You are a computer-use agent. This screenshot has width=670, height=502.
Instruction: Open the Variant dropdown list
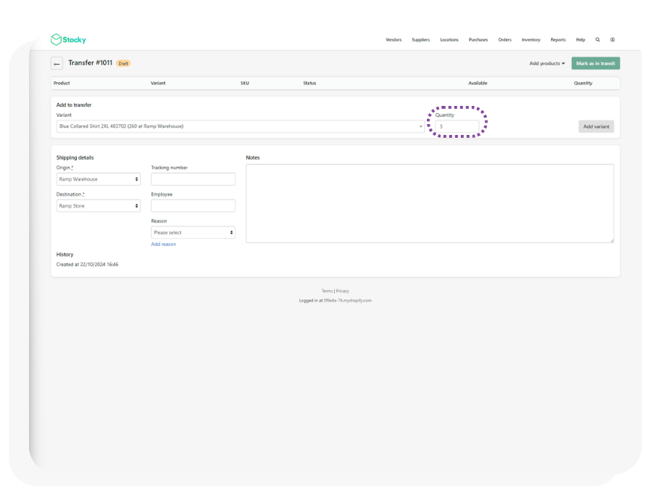point(240,127)
